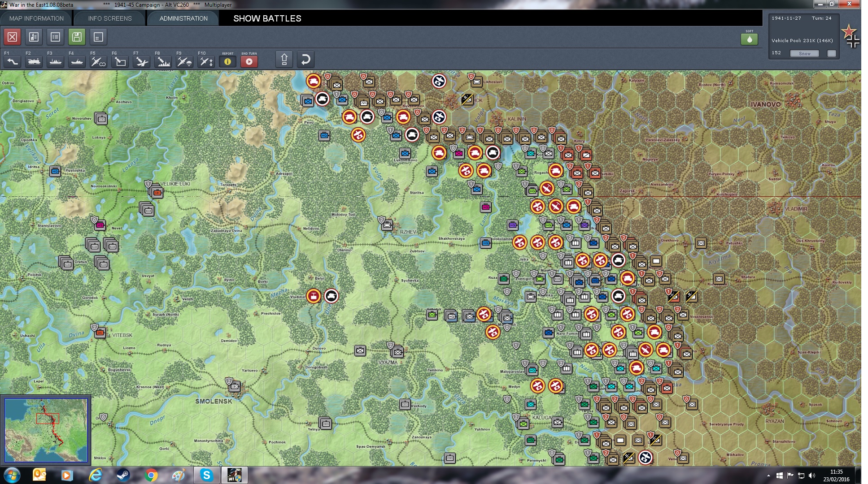Select the unit counter at Rzhev

[x=387, y=225]
